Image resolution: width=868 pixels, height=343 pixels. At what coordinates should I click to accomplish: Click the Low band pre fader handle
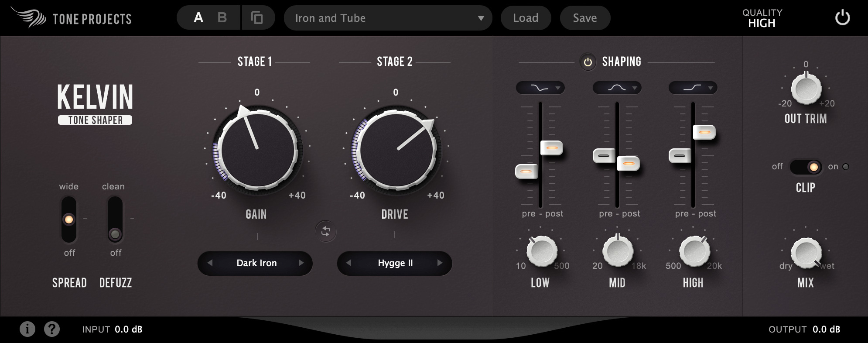(x=526, y=171)
